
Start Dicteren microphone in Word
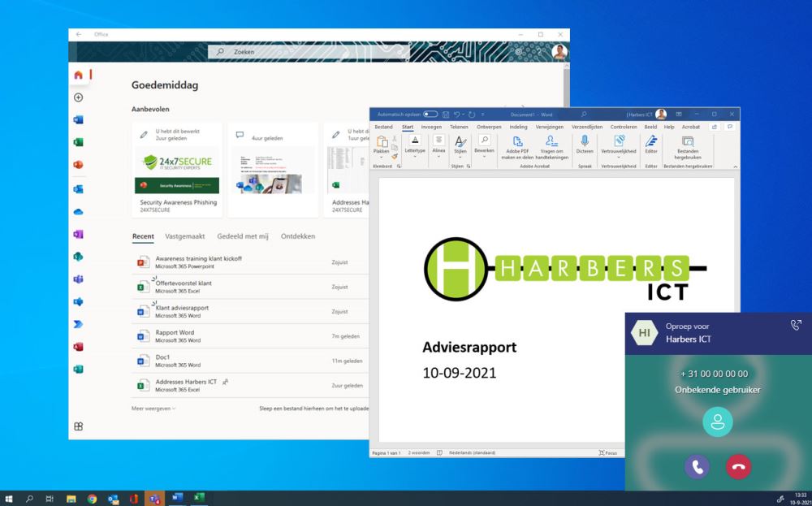[585, 145]
